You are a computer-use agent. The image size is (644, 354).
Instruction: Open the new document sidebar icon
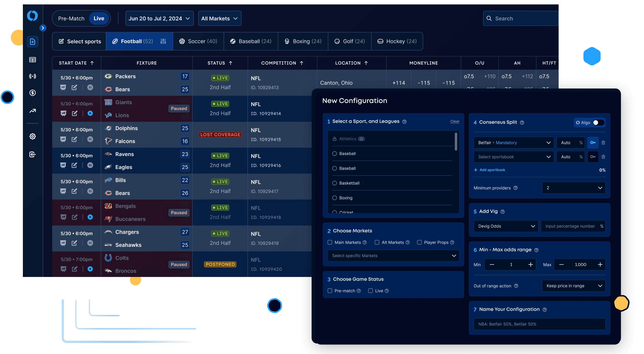(32, 42)
